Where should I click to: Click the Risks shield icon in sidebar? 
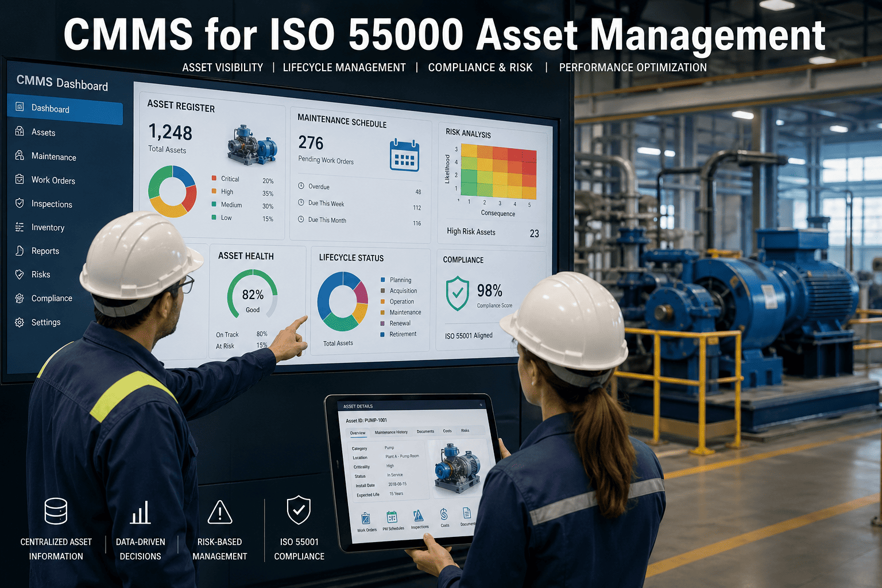tap(19, 274)
